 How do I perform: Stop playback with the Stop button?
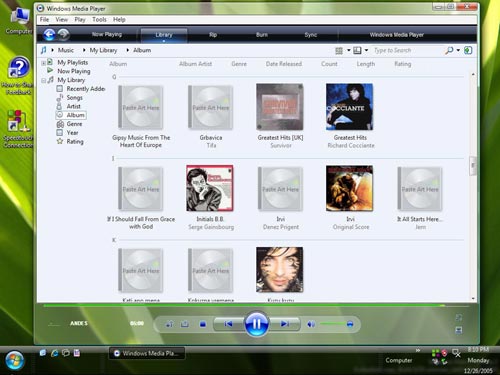point(203,324)
